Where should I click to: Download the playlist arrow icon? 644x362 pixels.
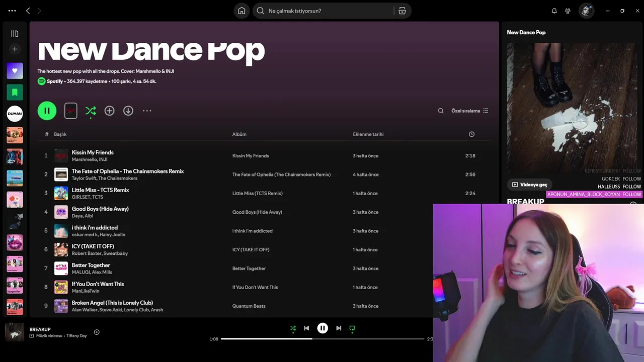[128, 111]
